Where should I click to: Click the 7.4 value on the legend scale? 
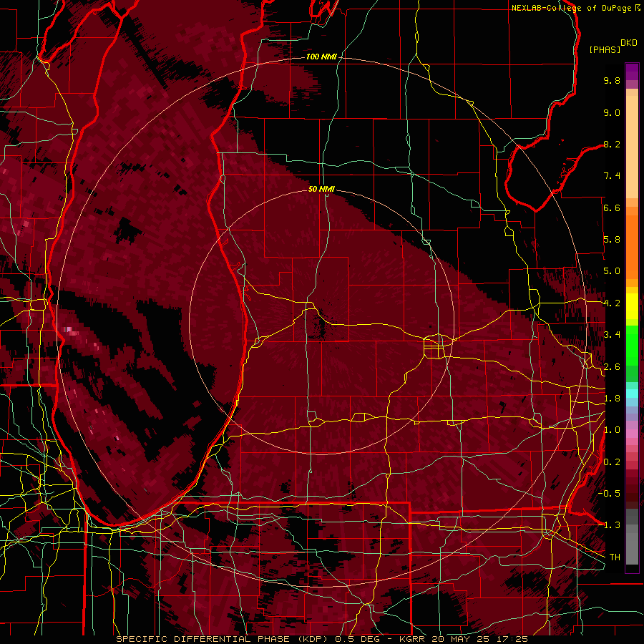click(x=612, y=176)
